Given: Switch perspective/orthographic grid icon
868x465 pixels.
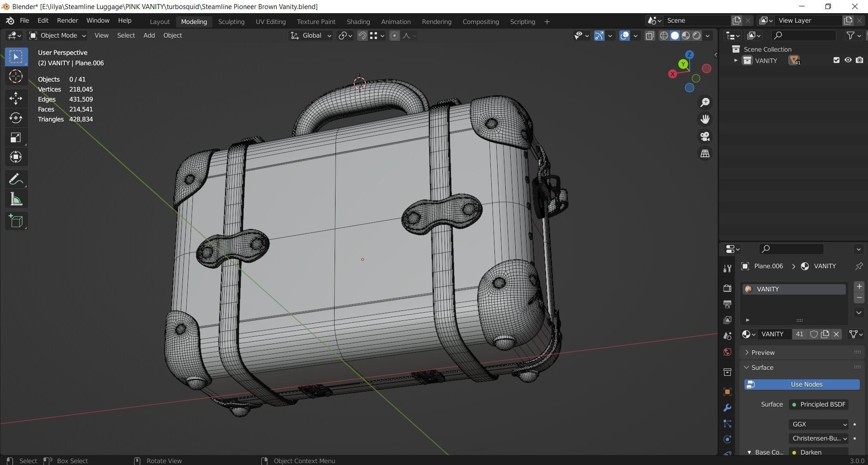Looking at the screenshot, I should (x=705, y=154).
